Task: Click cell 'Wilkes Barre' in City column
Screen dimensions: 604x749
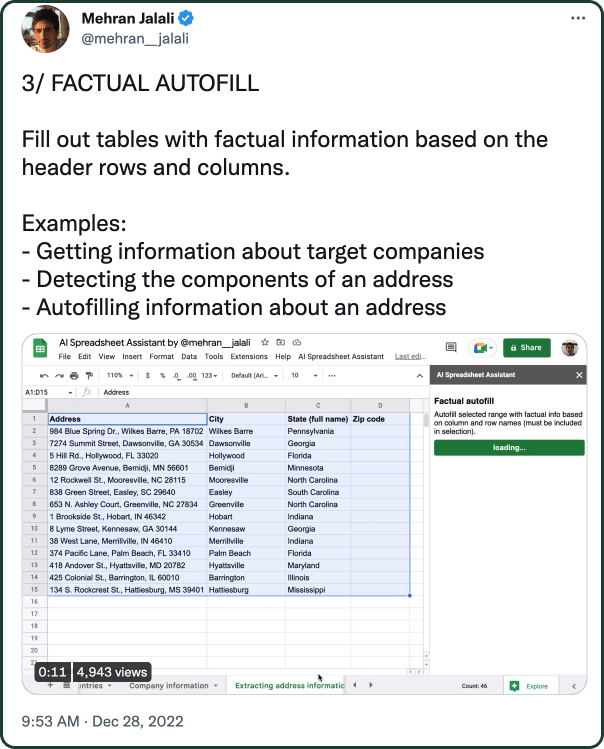Action: 246,431
